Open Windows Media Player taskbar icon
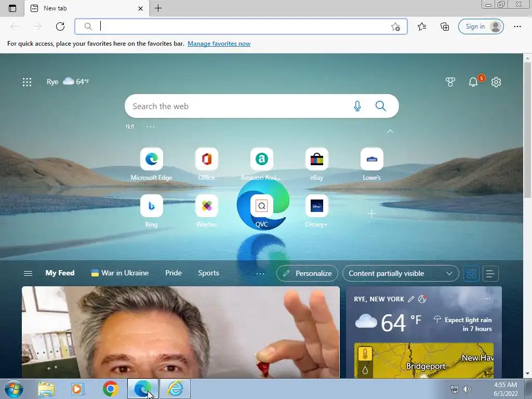 pyautogui.click(x=78, y=389)
